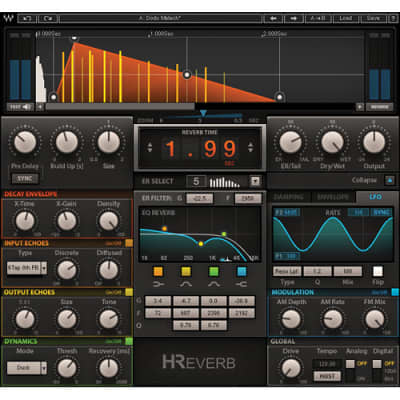Click the Redo arrow in the top bar
This screenshot has height=400, width=400.
tap(48, 19)
